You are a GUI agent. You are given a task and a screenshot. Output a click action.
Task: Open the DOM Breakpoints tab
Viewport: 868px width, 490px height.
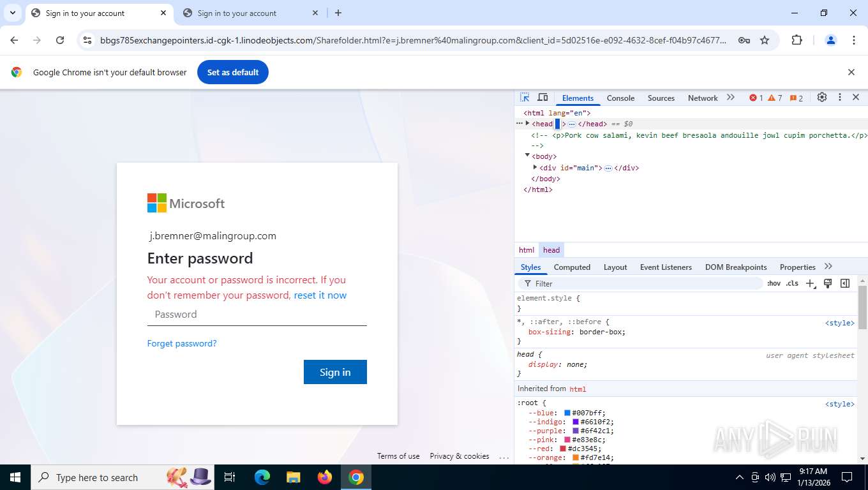tap(736, 267)
